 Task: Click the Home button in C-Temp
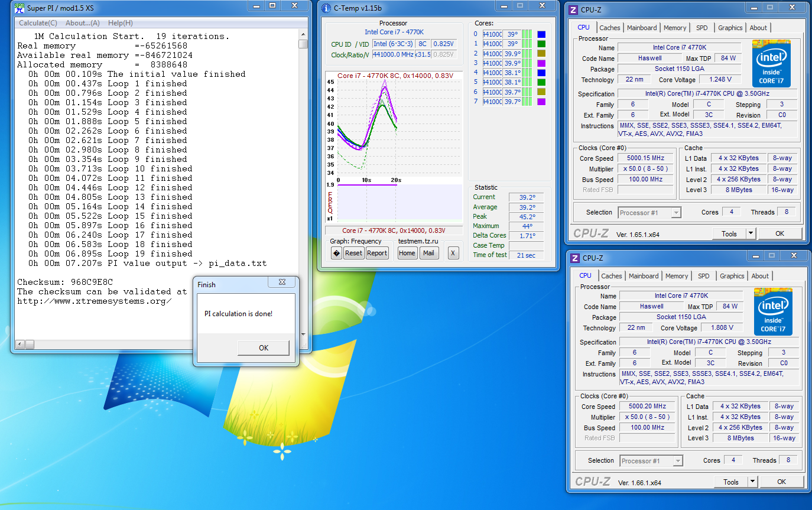(407, 253)
